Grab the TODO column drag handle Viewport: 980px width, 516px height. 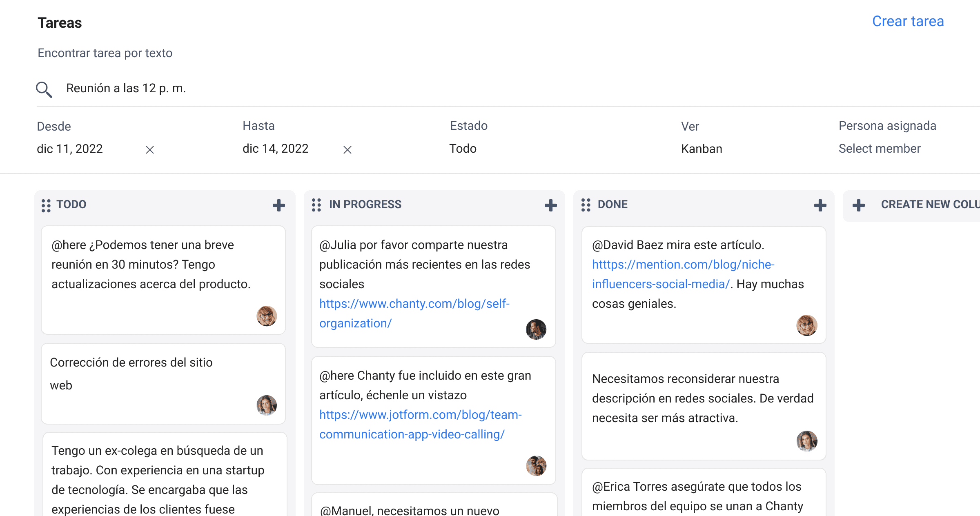(46, 205)
